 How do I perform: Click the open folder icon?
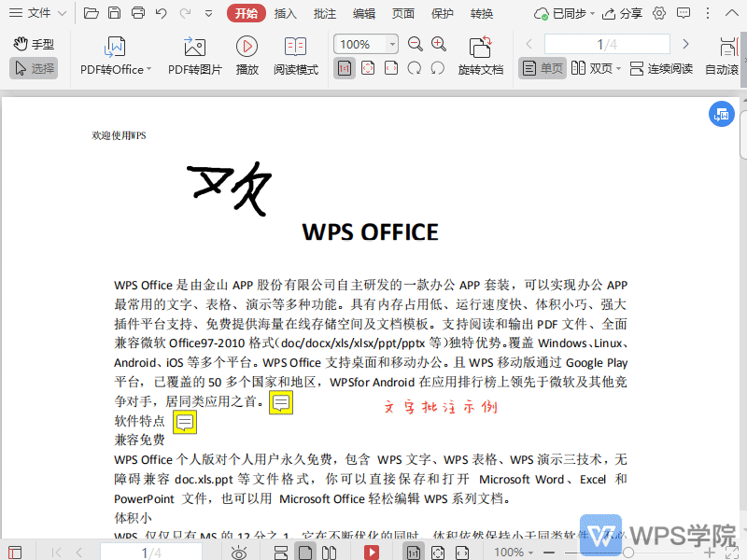tap(91, 13)
